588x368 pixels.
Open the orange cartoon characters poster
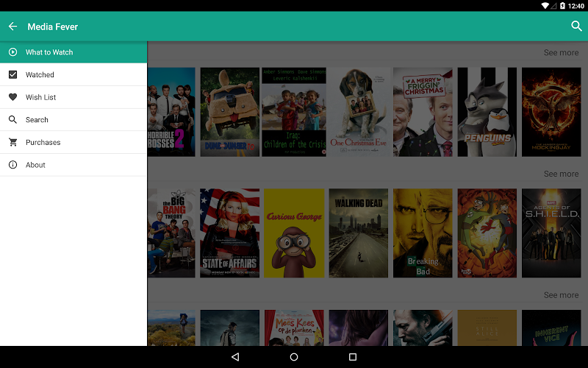click(487, 233)
